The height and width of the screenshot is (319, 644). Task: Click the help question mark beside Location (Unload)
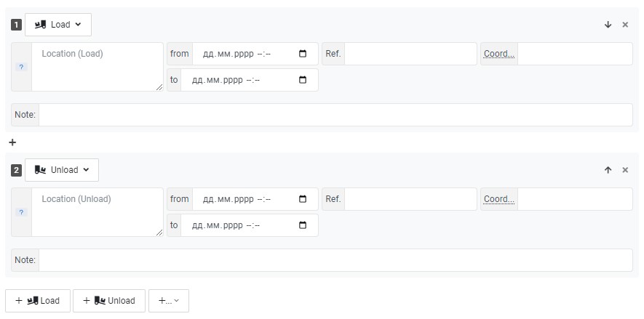click(21, 212)
